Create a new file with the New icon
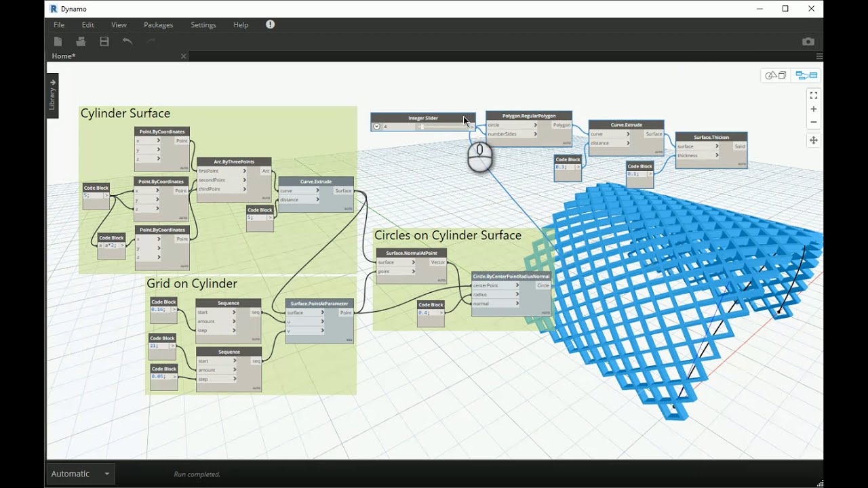The height and width of the screenshot is (488, 868). click(x=58, y=42)
